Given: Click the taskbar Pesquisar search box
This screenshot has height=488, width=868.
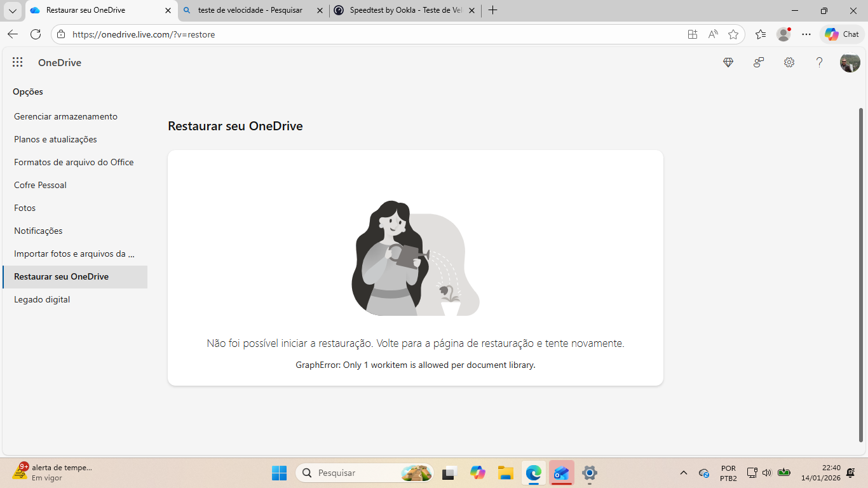Looking at the screenshot, I should [365, 473].
